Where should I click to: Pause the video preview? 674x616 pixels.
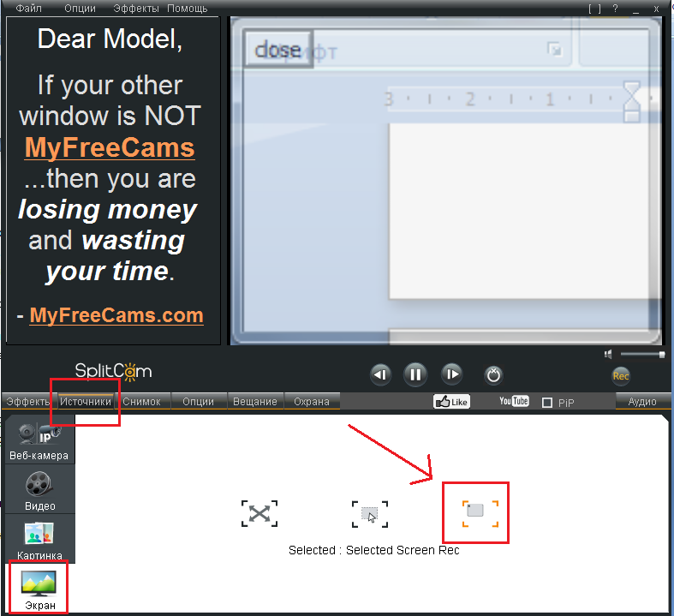415,375
